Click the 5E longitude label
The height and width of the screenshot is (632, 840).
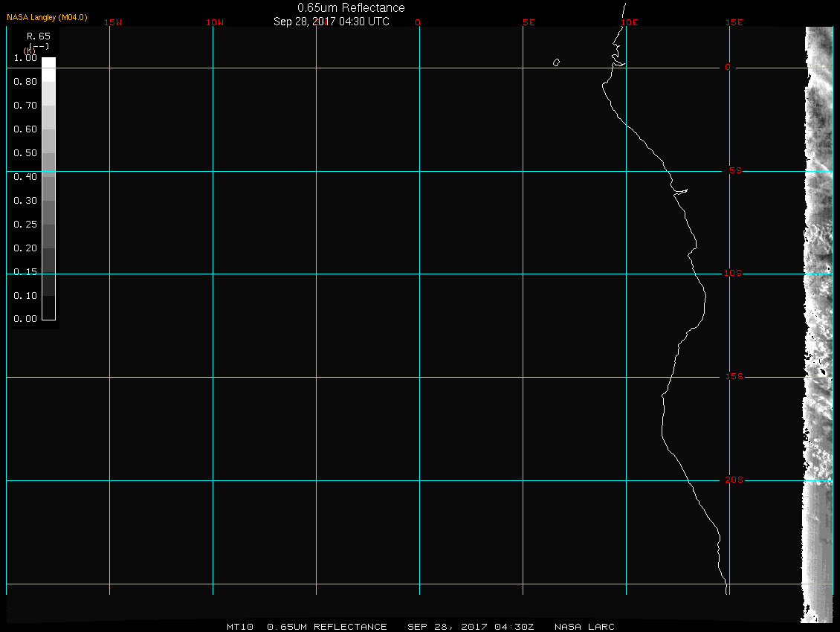tap(529, 22)
